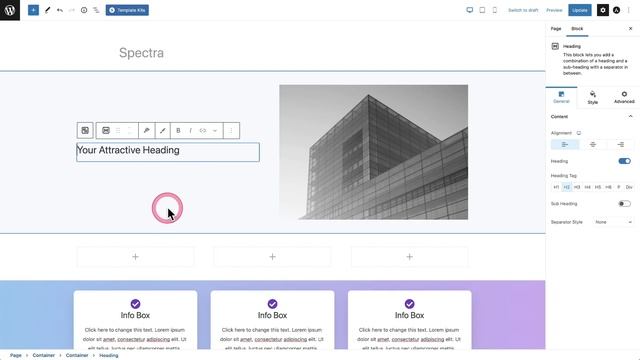The image size is (640, 360).
Task: Click Page in the breadcrumb
Action: point(16,356)
